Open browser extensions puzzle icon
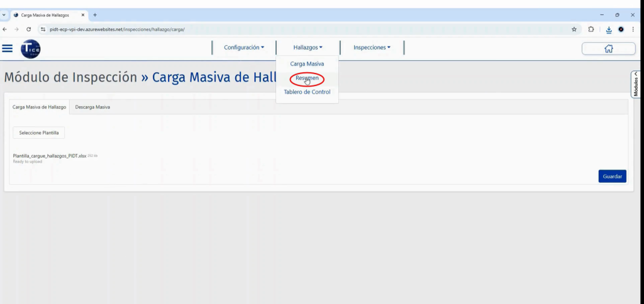This screenshot has height=304, width=644. (591, 29)
